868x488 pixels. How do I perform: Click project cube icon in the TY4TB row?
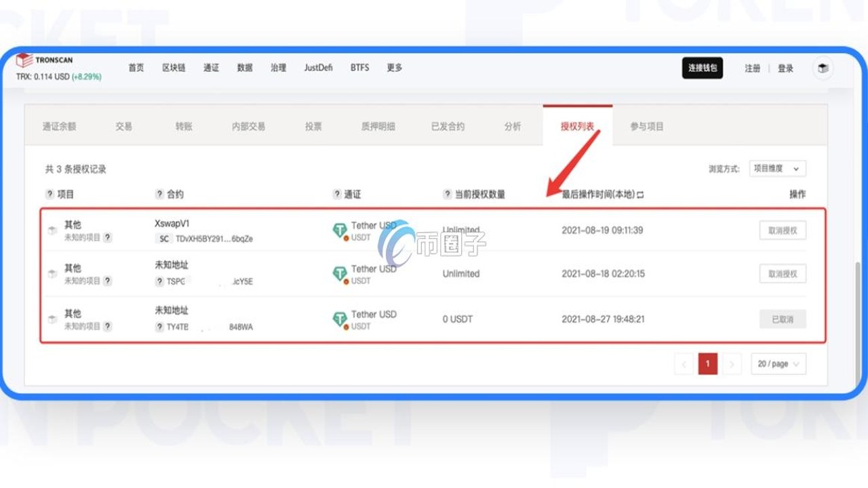click(x=52, y=319)
